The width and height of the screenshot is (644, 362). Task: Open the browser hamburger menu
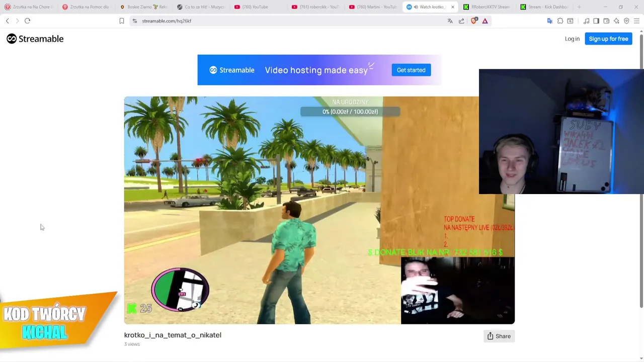tap(636, 21)
